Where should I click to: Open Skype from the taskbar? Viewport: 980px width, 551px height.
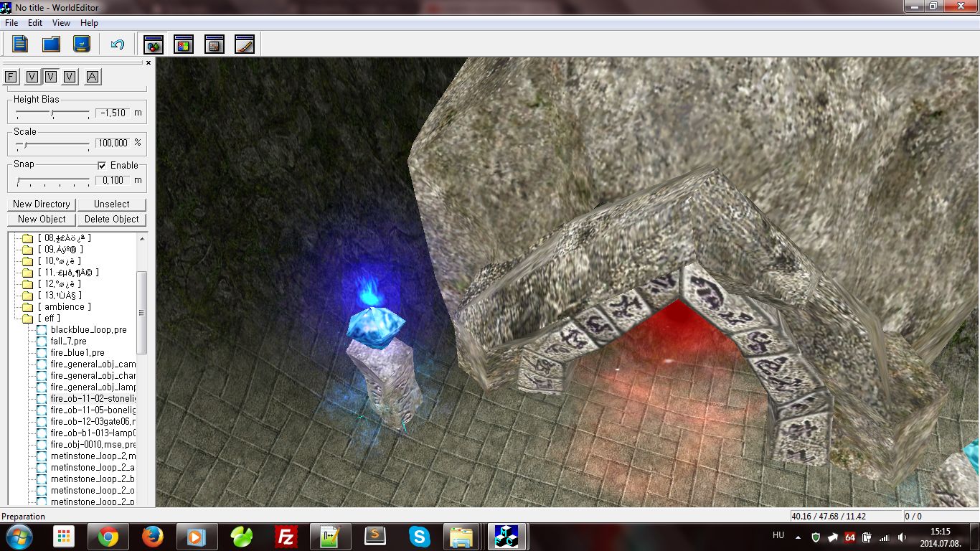419,537
